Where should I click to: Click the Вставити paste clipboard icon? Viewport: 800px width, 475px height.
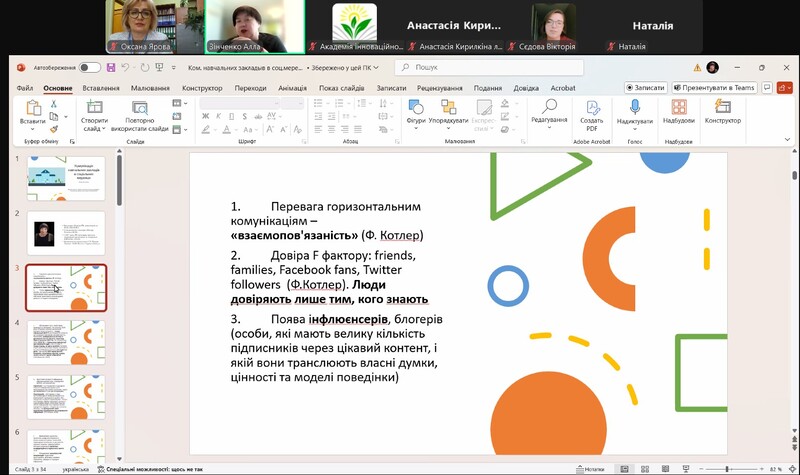33,108
